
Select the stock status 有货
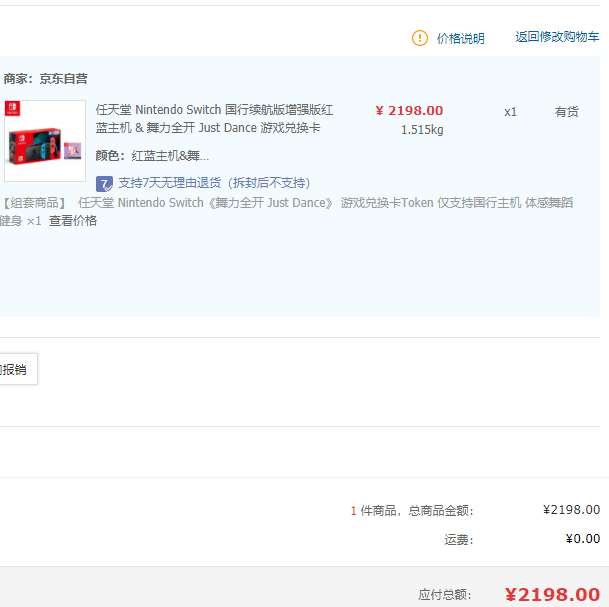coord(566,111)
